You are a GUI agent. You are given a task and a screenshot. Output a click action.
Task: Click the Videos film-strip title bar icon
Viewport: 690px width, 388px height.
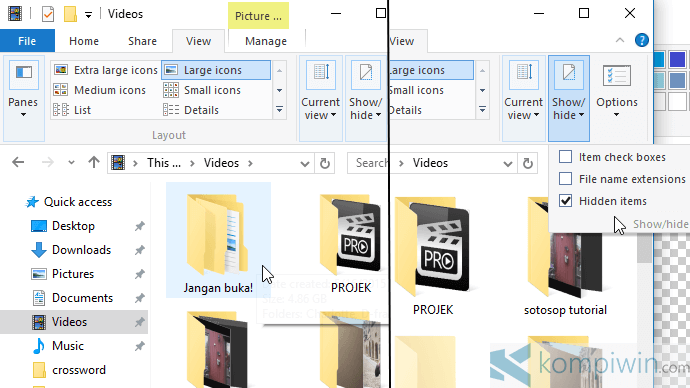(x=15, y=14)
